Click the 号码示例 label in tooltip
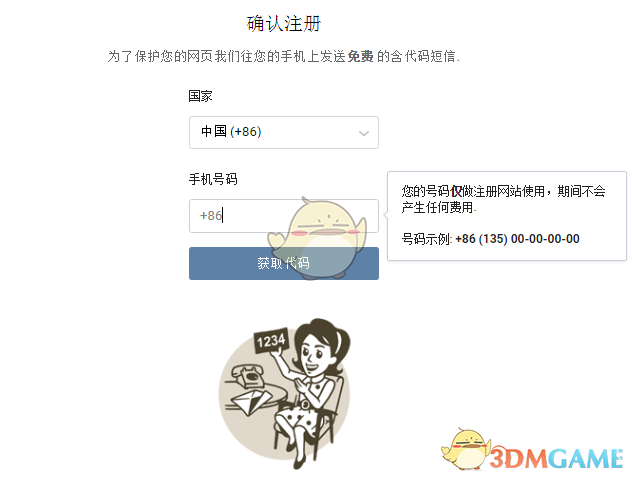The image size is (634, 477). [426, 239]
